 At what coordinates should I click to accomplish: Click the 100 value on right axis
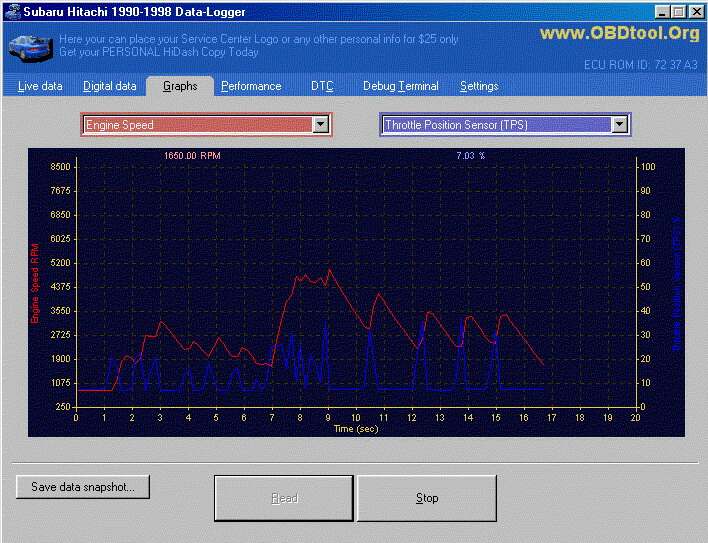point(648,167)
